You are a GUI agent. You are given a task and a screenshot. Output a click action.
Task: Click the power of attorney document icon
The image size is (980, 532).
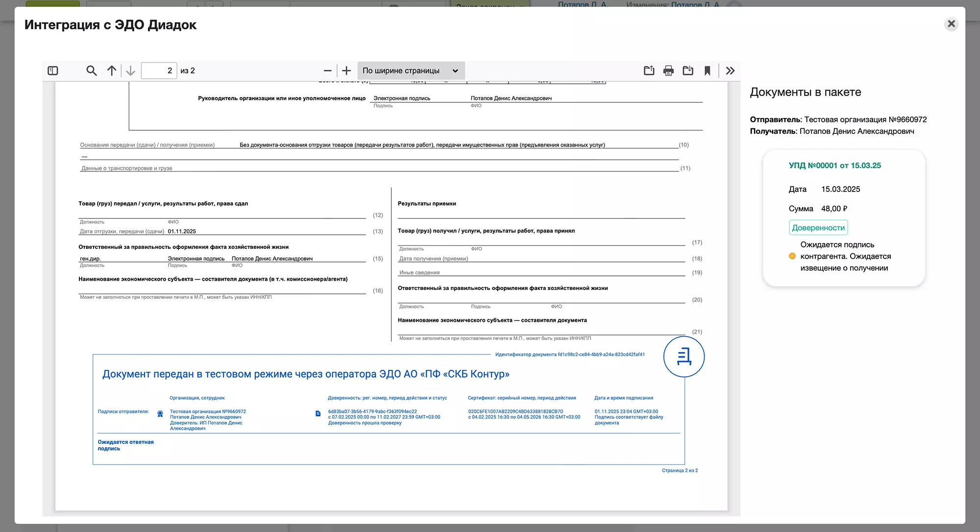(318, 413)
